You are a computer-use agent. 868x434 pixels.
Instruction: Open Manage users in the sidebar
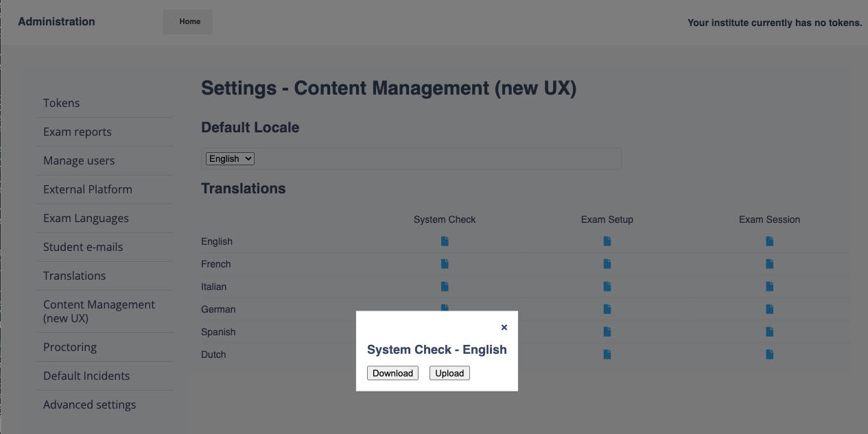tap(79, 160)
